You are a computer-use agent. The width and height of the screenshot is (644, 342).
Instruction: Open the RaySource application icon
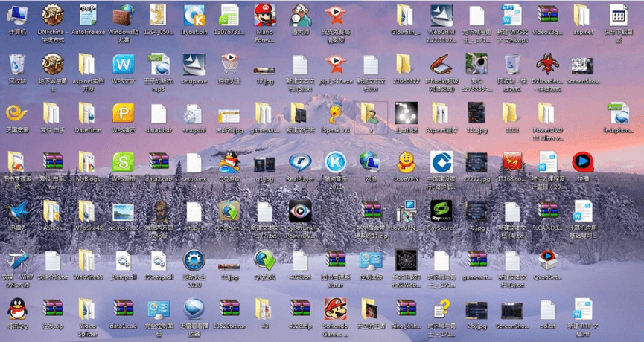(441, 211)
